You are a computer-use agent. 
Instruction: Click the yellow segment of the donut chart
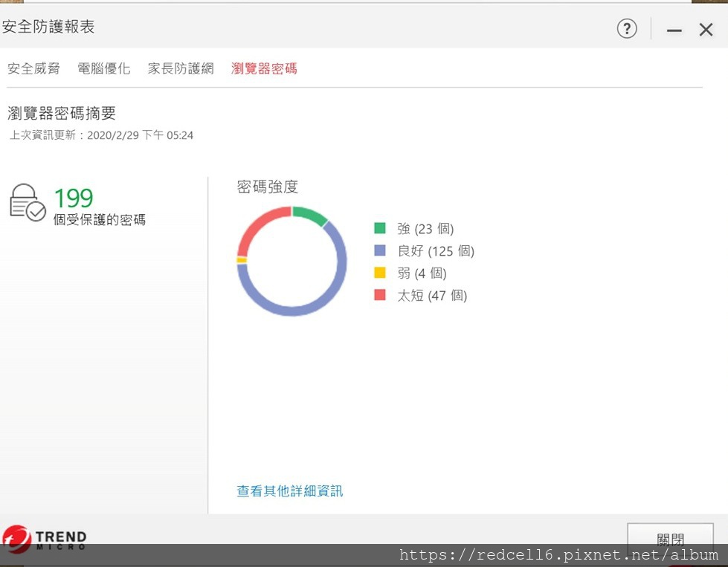coord(242,260)
